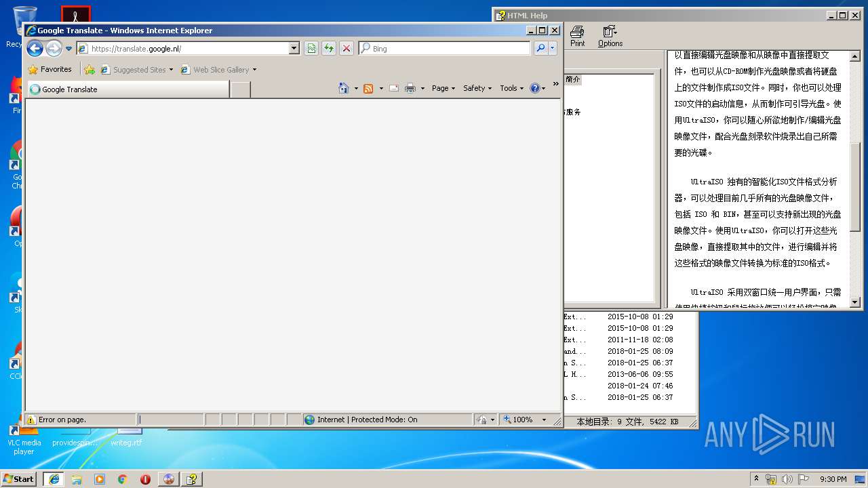Open a new blank tab
The width and height of the screenshot is (868, 488).
240,89
